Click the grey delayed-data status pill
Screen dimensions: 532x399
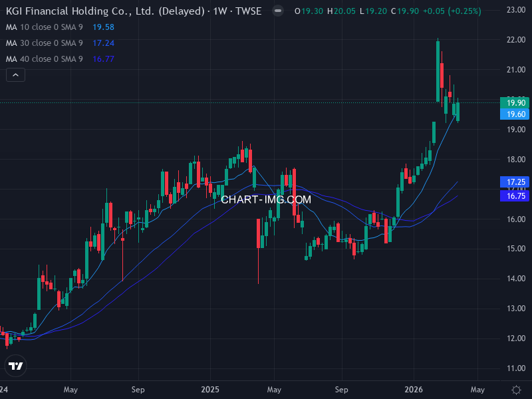coord(278,11)
